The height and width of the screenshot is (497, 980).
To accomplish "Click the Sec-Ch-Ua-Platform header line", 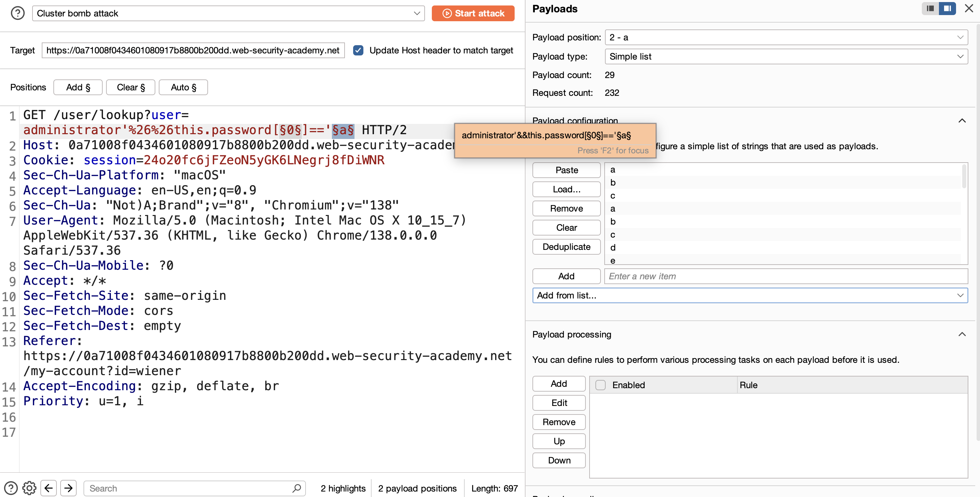I will pyautogui.click(x=125, y=175).
